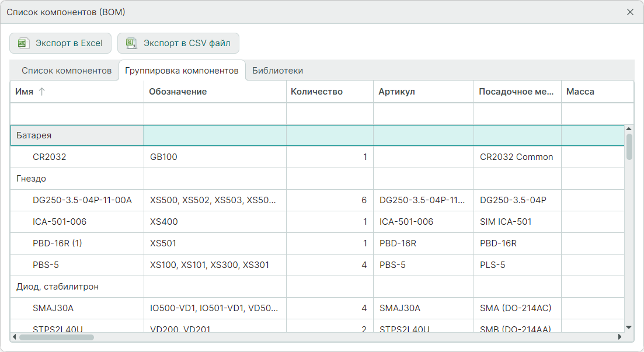Click the left arrow of horizontal scrollbar
This screenshot has width=644, height=352.
pos(14,337)
